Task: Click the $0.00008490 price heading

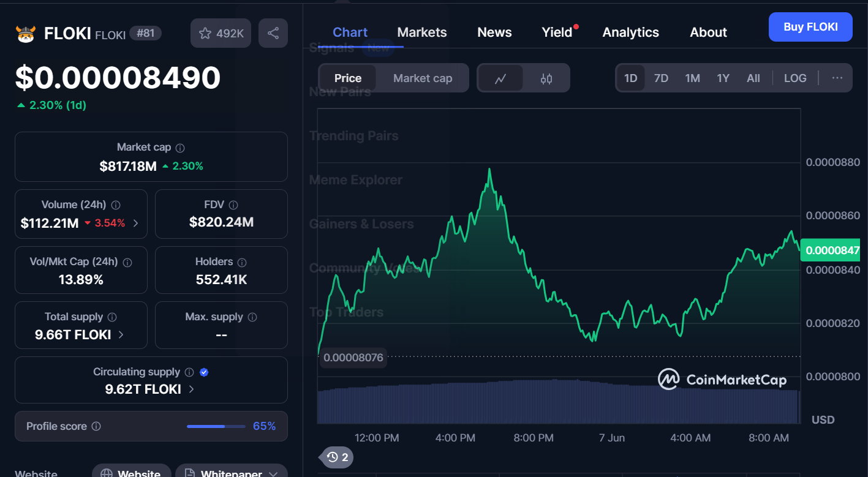Action: [x=118, y=78]
